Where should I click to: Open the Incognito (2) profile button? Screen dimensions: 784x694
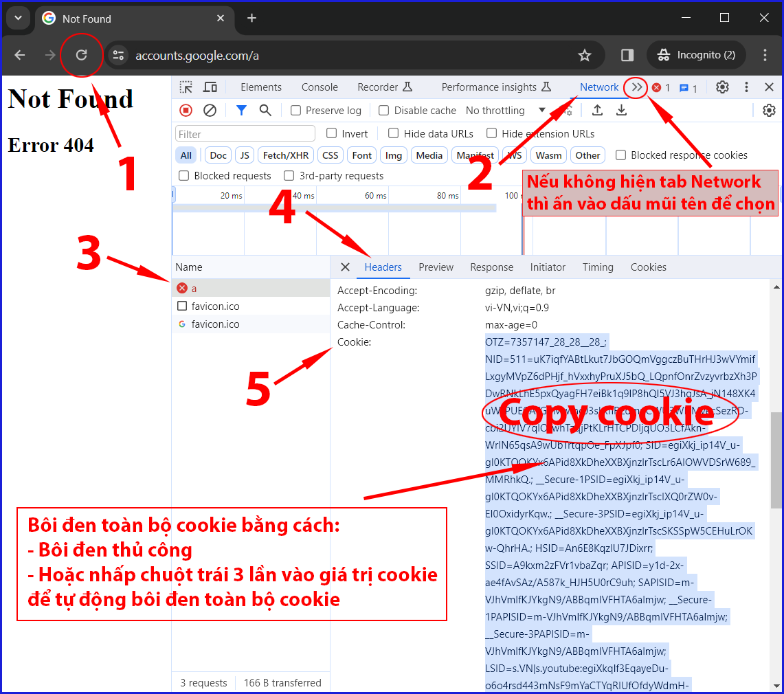click(697, 55)
